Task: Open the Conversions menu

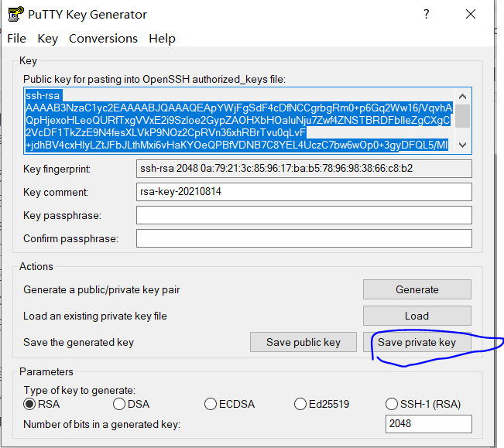Action: pyautogui.click(x=103, y=39)
